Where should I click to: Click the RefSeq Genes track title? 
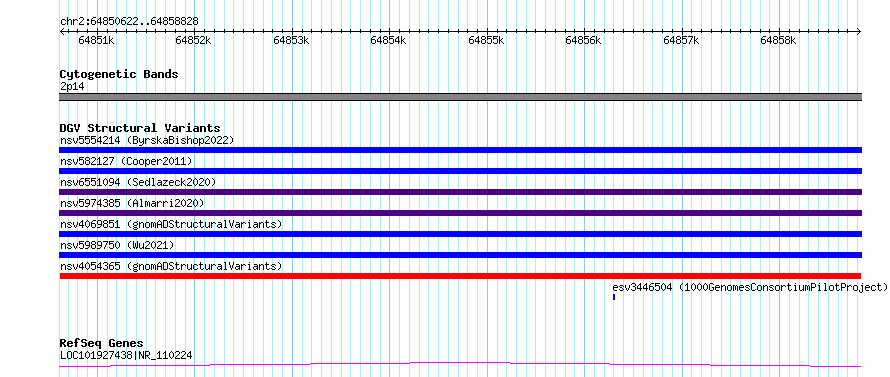[101, 344]
